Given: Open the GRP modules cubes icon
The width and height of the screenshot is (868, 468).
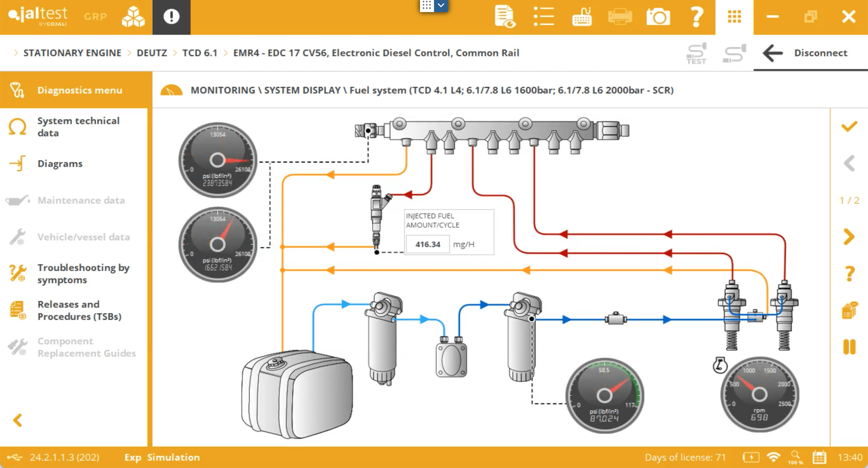Looking at the screenshot, I should (x=133, y=17).
